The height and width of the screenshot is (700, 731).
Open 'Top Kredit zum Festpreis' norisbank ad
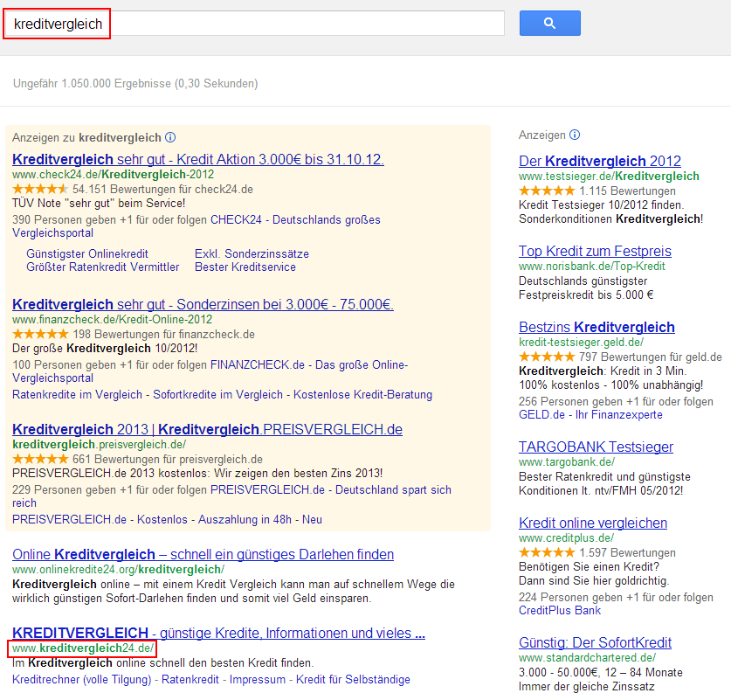595,251
